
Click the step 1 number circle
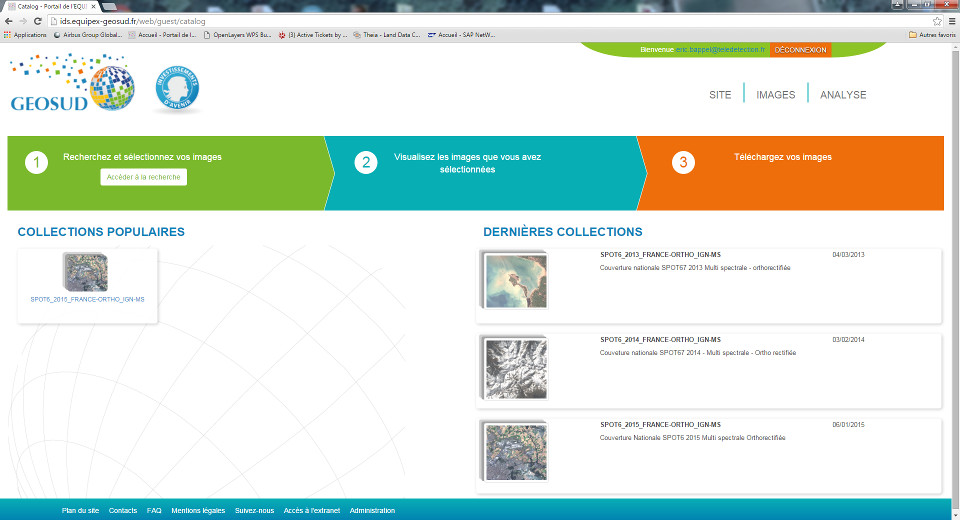[x=36, y=163]
